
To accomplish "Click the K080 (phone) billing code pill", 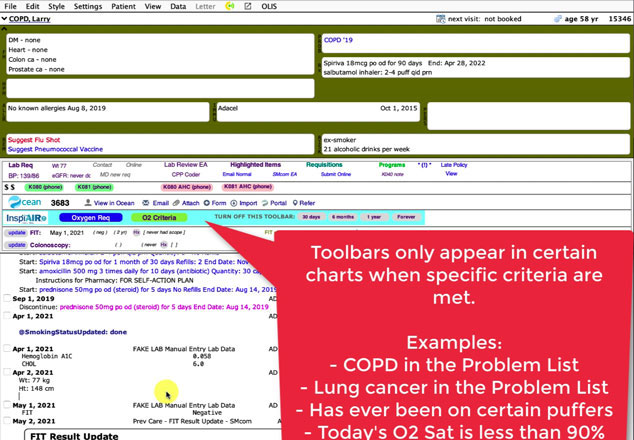I will [x=44, y=186].
